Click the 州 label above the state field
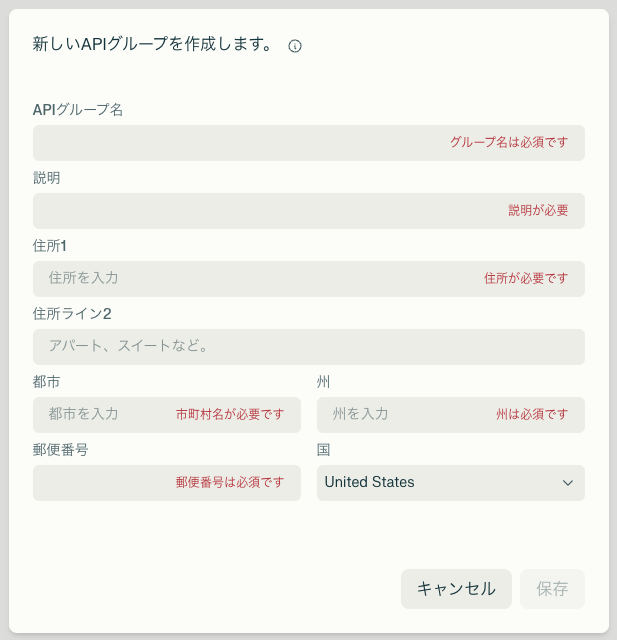Screen dimensions: 617x640 323,382
